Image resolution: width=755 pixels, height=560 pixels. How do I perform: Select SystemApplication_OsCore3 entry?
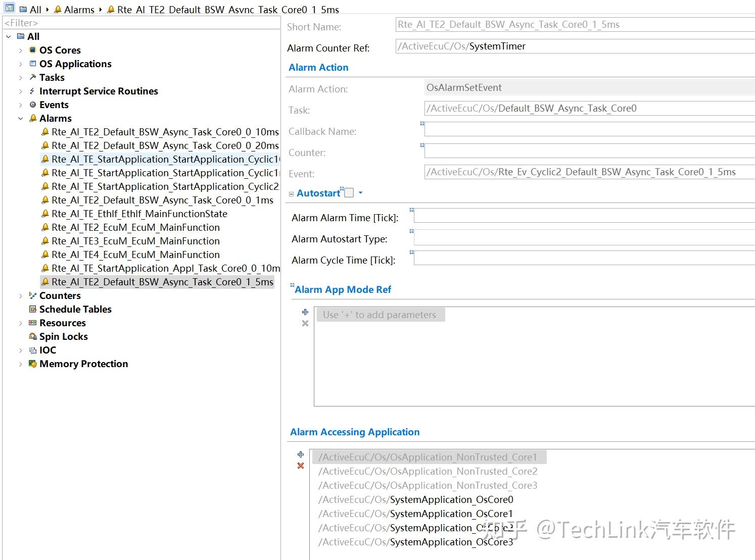pos(415,542)
